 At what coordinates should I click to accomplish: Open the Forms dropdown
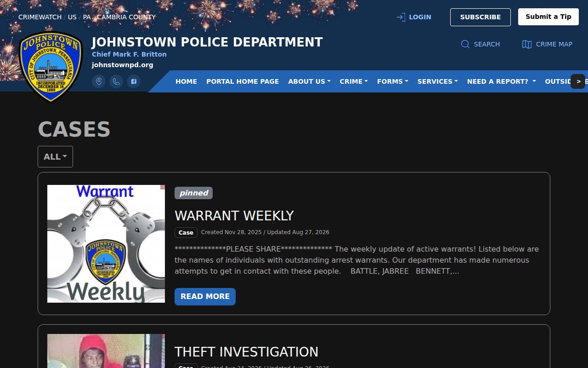point(393,81)
